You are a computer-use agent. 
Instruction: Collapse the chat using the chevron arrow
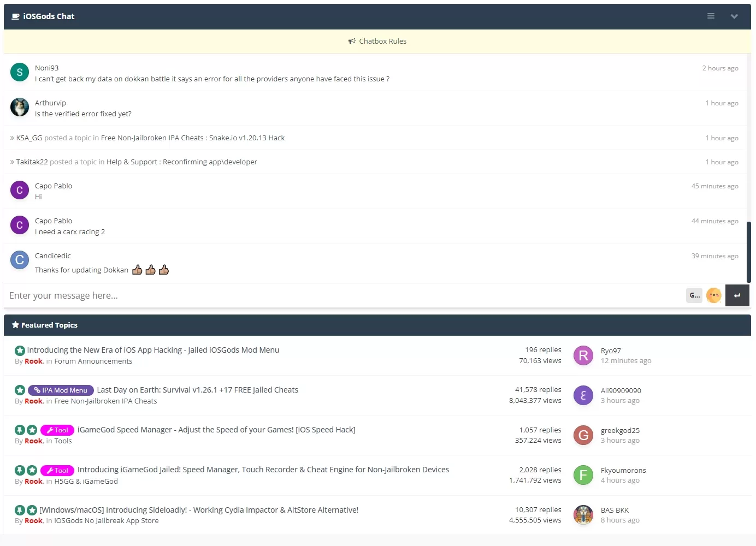coord(734,16)
